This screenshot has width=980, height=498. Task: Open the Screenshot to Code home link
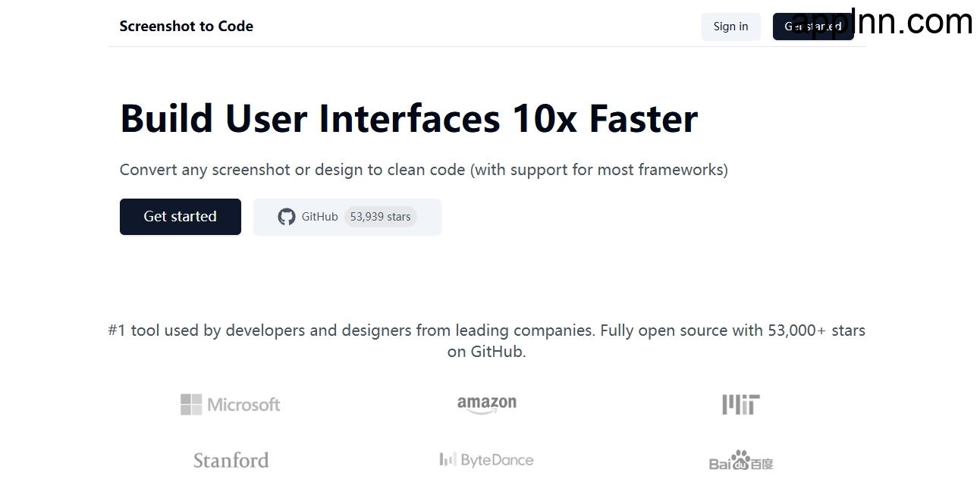[186, 26]
